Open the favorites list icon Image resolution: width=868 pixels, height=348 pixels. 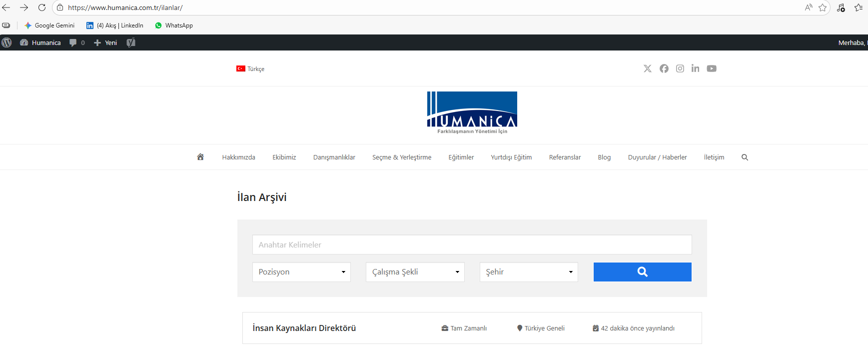coord(859,7)
